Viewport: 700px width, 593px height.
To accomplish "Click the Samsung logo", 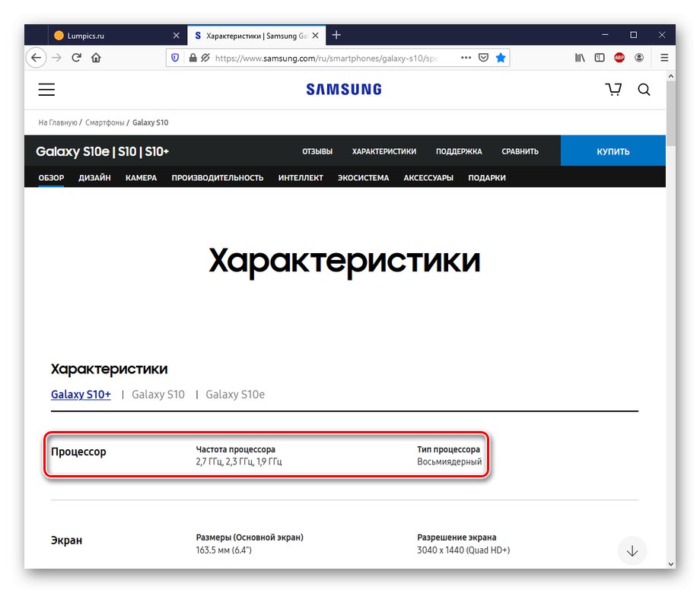I will 344,89.
